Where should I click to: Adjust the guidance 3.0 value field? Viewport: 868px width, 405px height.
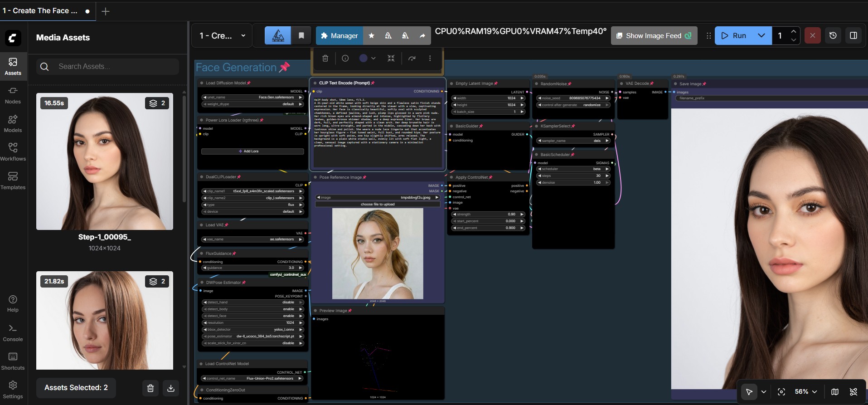point(253,268)
